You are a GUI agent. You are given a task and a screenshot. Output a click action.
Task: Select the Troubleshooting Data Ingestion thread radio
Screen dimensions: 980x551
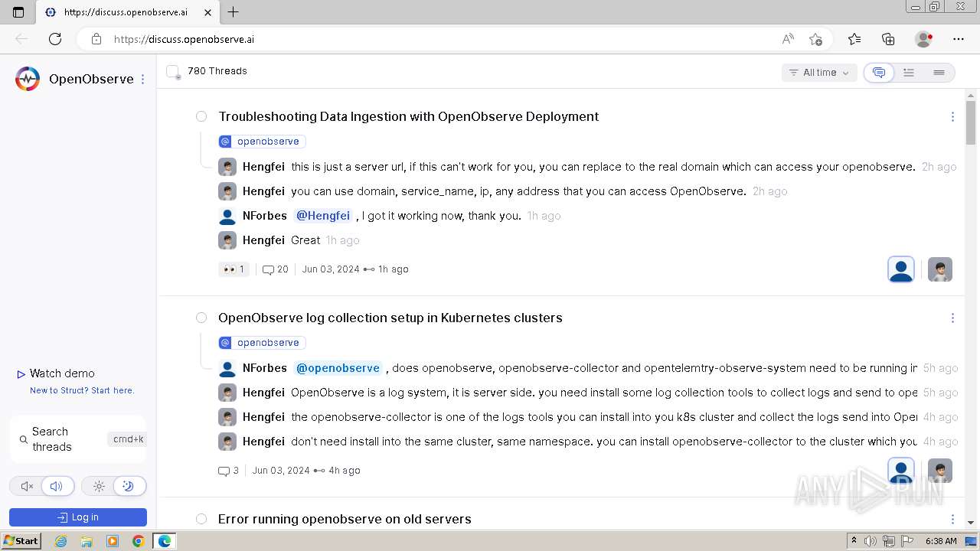(201, 116)
